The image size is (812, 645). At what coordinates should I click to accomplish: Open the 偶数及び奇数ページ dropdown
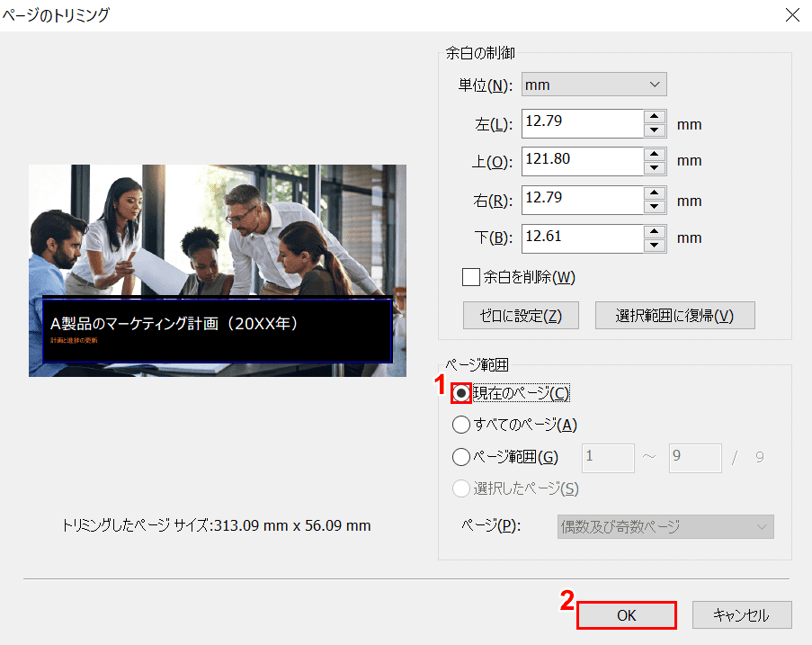pyautogui.click(x=665, y=527)
